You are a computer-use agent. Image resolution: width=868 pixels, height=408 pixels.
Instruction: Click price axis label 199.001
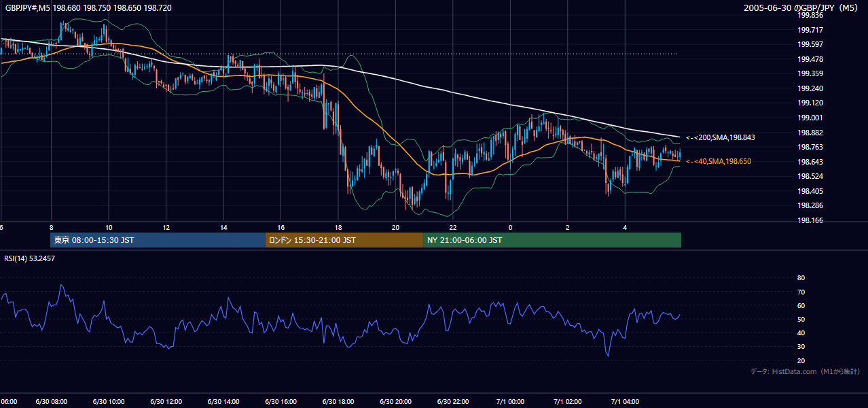tap(810, 118)
